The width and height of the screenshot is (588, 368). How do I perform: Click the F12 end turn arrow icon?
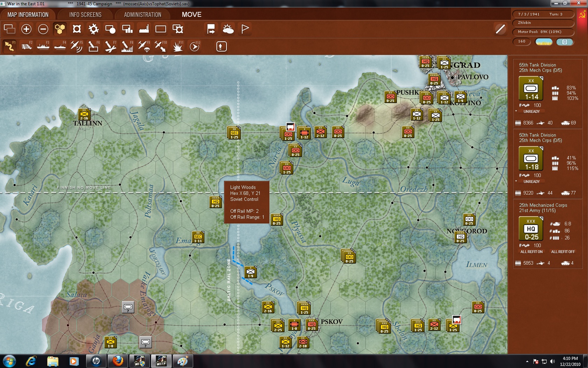[x=195, y=46]
